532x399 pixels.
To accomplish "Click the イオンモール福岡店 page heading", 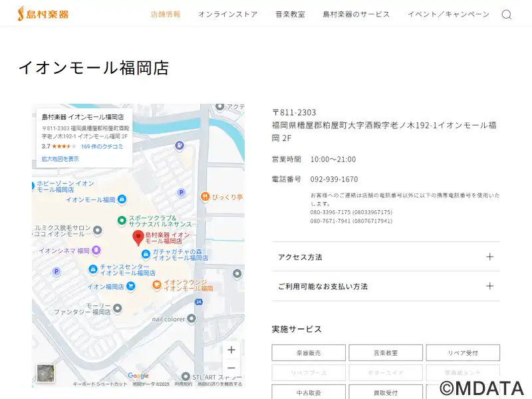I will click(x=94, y=68).
